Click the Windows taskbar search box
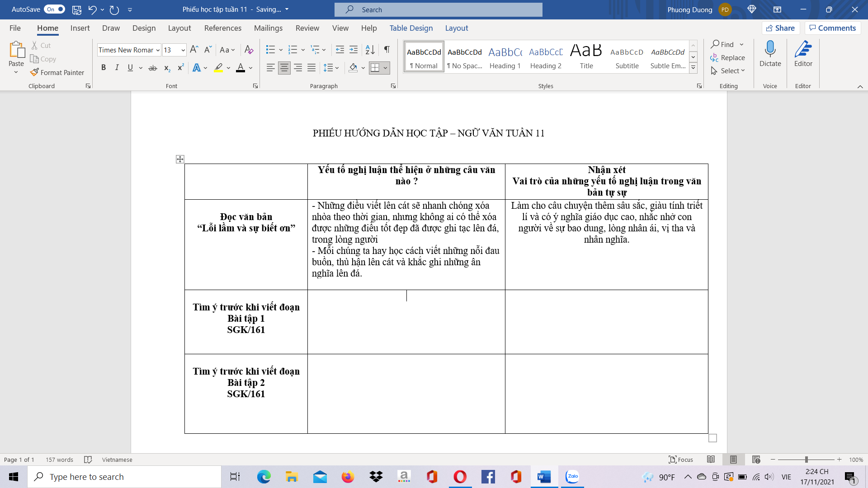The image size is (868, 488). (124, 477)
